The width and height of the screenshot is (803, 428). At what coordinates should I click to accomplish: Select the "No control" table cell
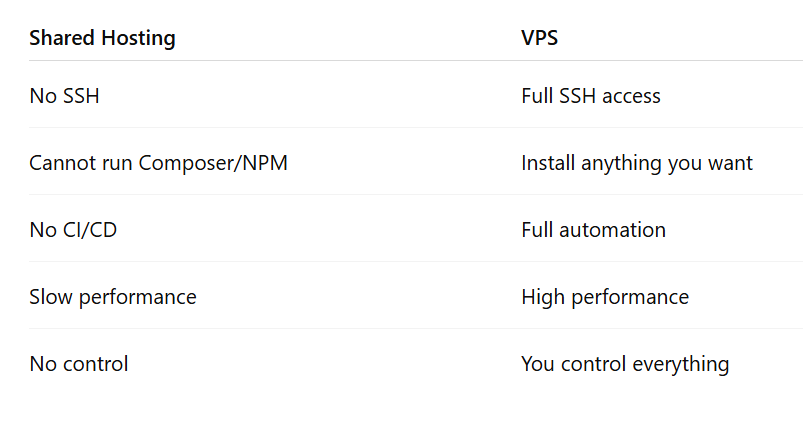tap(78, 364)
